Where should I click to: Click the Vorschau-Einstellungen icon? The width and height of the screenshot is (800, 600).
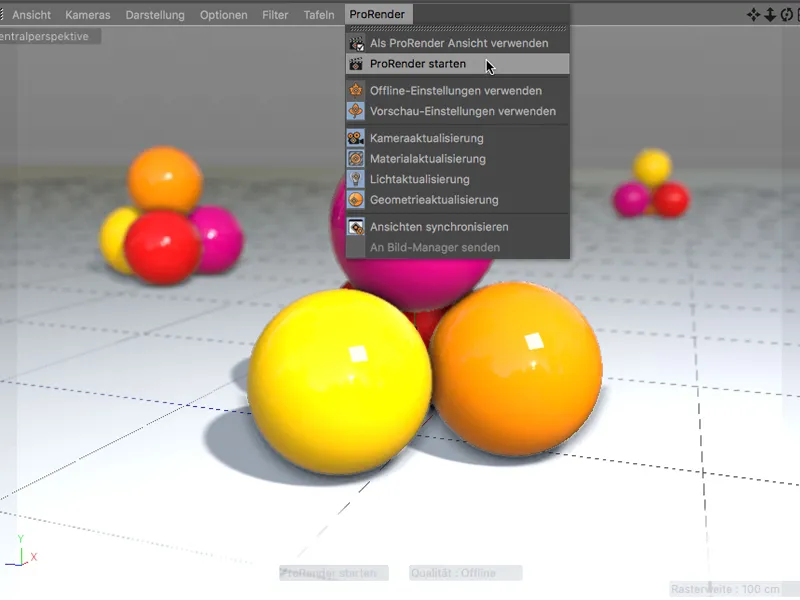[356, 111]
